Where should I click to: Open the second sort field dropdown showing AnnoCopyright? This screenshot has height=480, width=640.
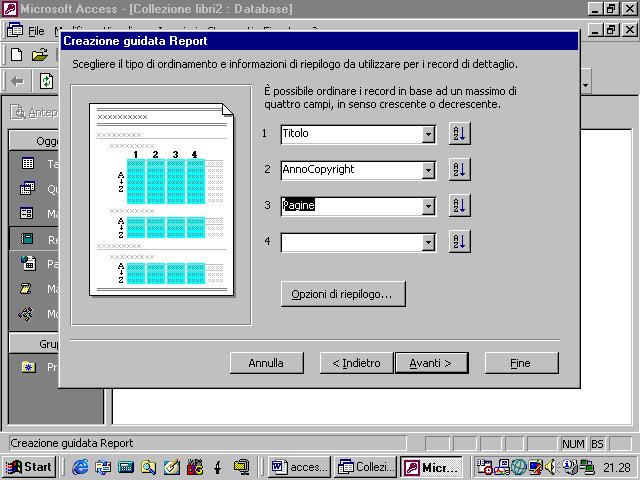coord(428,170)
